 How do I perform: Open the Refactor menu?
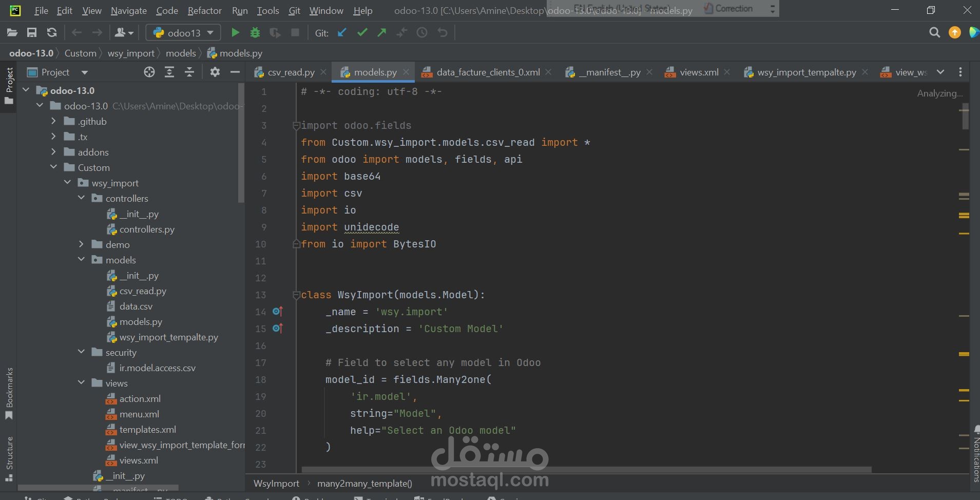click(204, 10)
